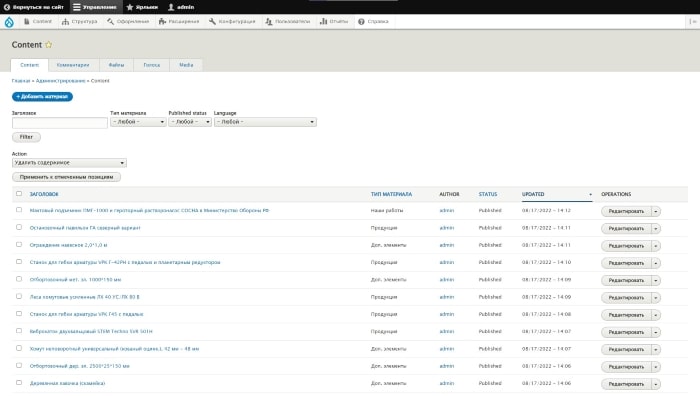
Task: Click Применить к отмеченным позициям button
Action: (66, 177)
